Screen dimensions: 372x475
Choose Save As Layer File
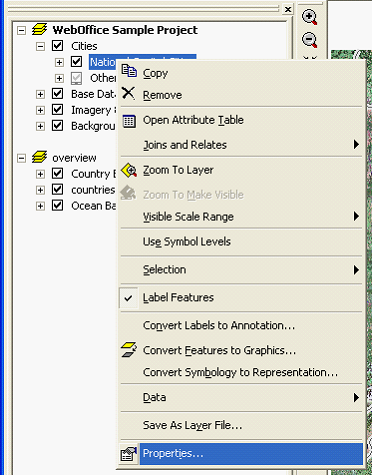pos(241,425)
